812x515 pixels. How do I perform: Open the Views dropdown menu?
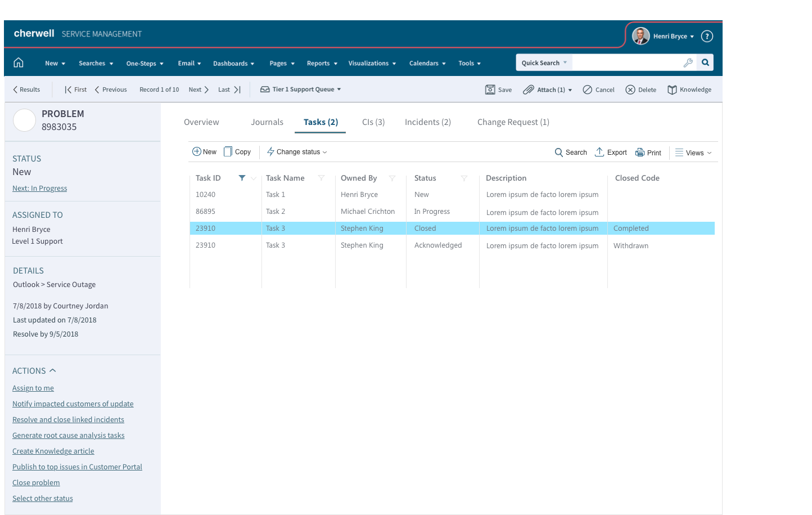point(694,153)
